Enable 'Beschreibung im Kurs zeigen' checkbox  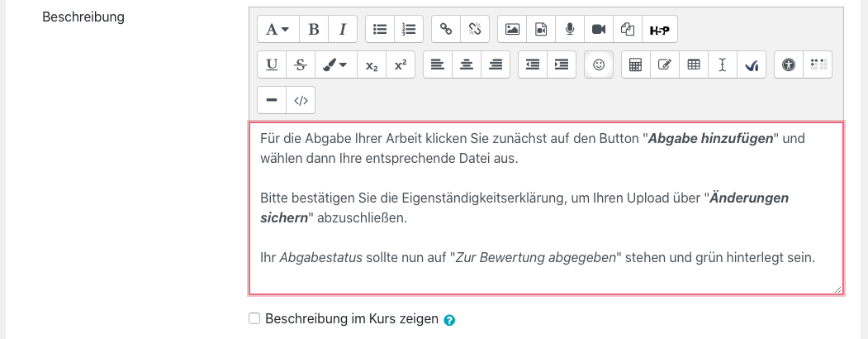[254, 318]
